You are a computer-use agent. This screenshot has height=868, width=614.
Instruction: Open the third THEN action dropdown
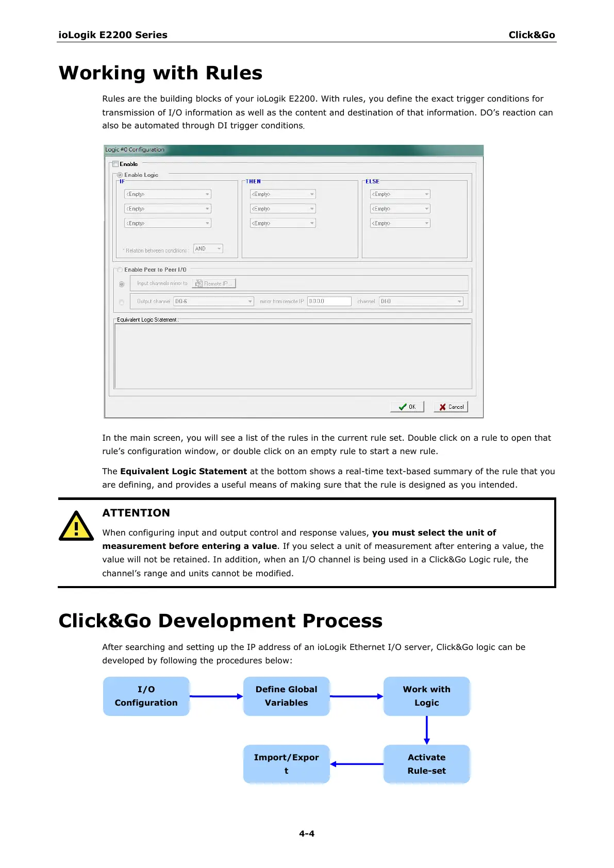[x=283, y=223]
